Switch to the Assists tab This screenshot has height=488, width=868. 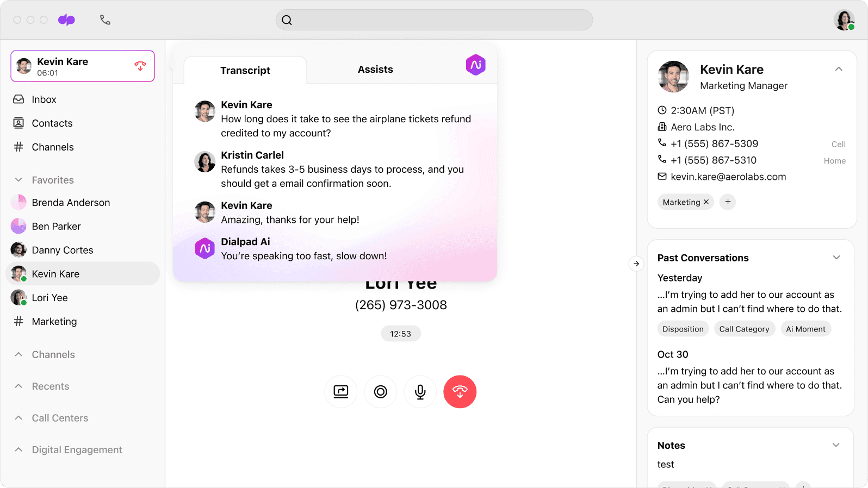[375, 70]
